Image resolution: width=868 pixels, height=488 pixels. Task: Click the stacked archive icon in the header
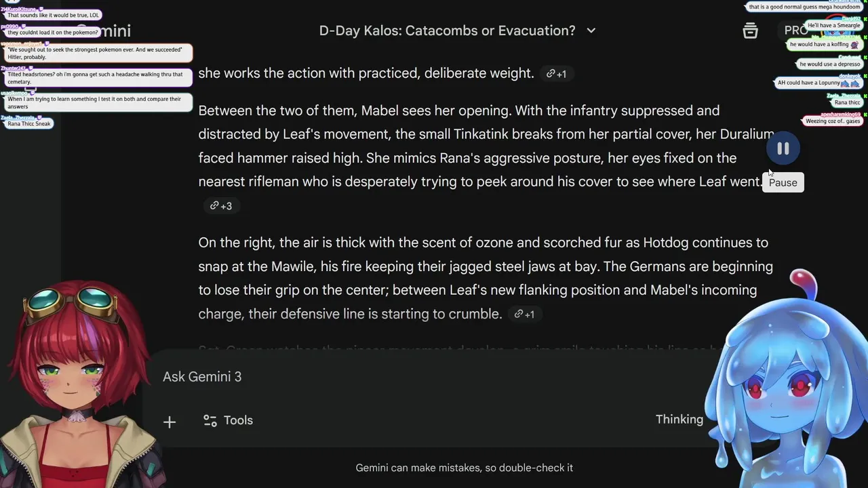750,30
